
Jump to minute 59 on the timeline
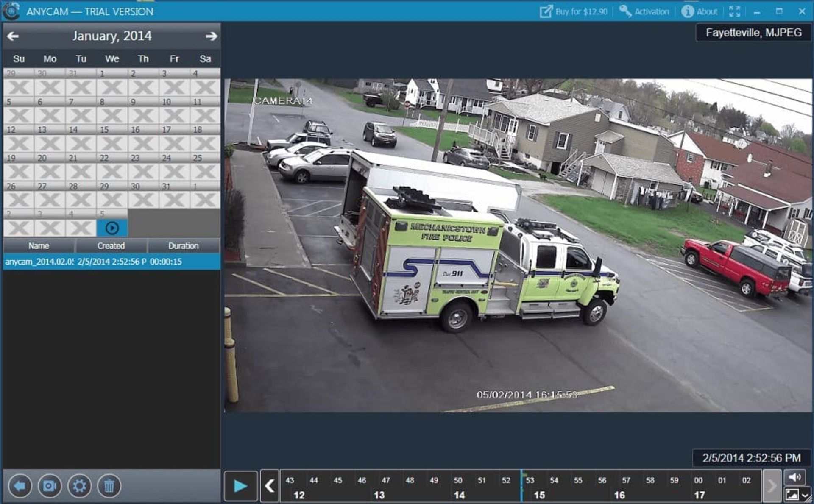coord(674,480)
